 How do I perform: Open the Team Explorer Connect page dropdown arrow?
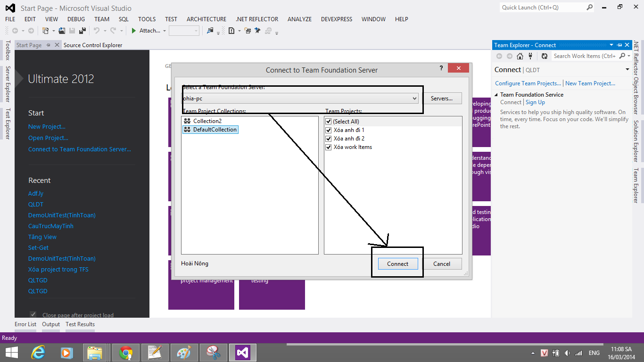(627, 70)
